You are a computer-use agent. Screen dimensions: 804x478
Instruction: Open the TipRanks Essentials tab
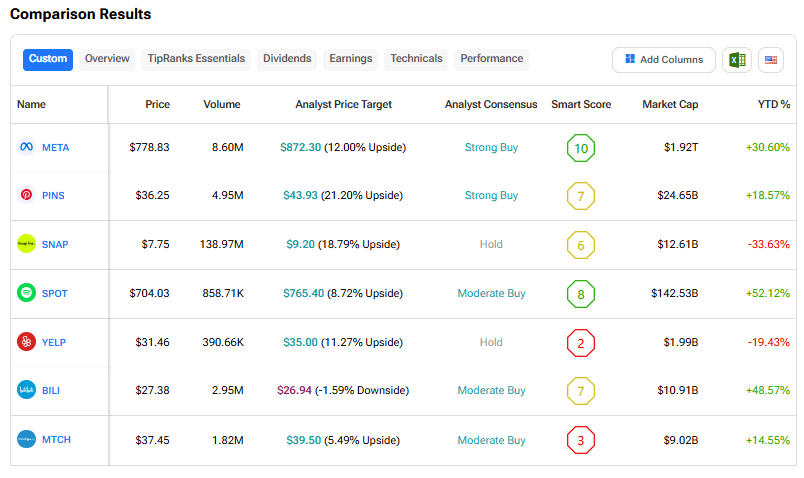pos(196,59)
